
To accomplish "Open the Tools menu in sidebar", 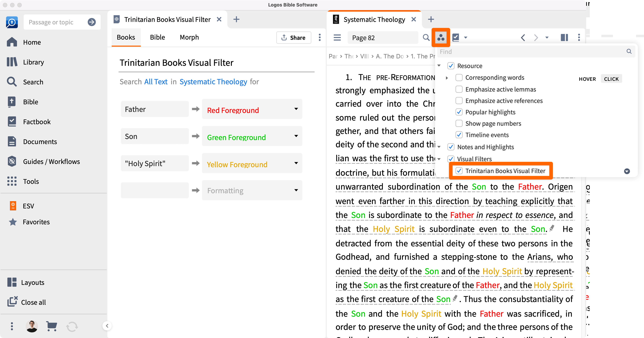I will point(23,181).
